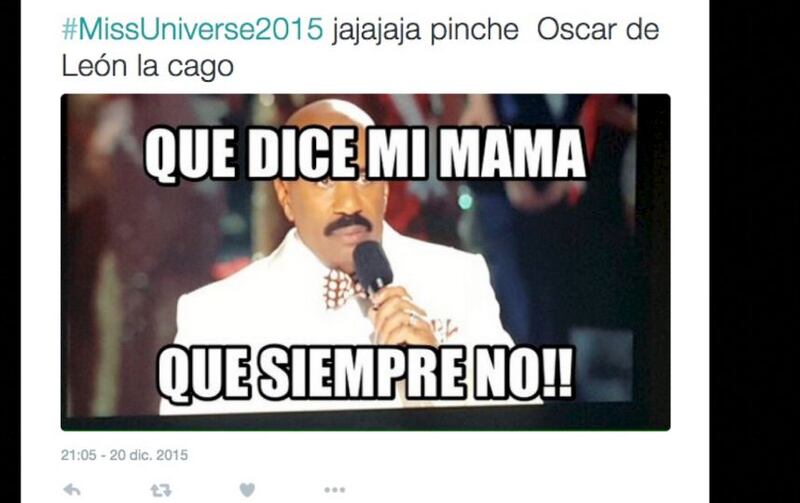Click the mustache on the man's face

348,223
